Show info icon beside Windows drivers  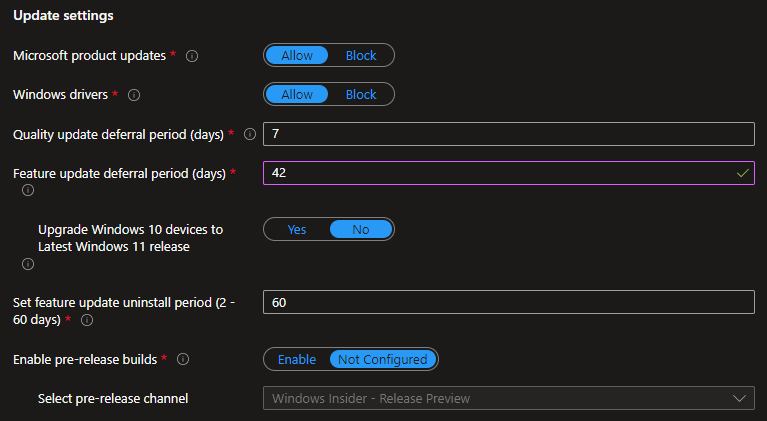(134, 95)
